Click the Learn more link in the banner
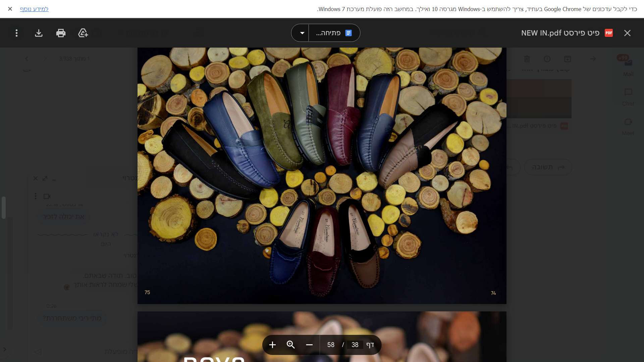 tap(34, 9)
